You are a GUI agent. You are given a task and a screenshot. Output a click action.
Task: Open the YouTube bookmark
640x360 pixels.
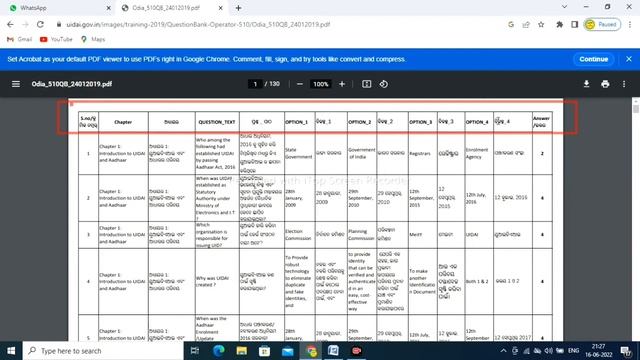tap(56, 39)
